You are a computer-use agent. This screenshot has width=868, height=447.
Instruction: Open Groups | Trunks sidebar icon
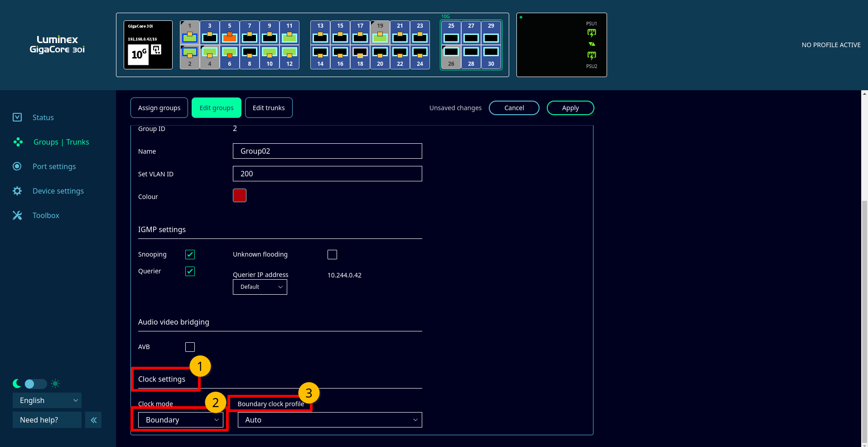click(x=18, y=142)
